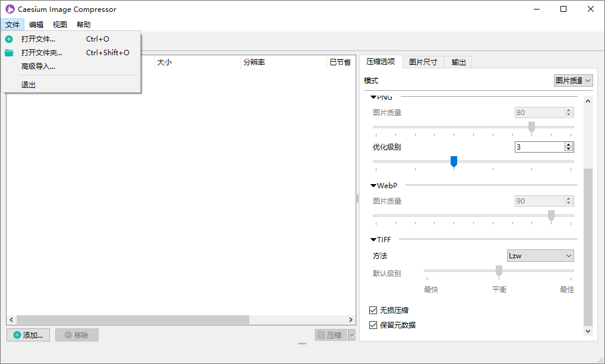Increase the 优化级别 spinner value
This screenshot has height=364, width=605.
(x=569, y=145)
